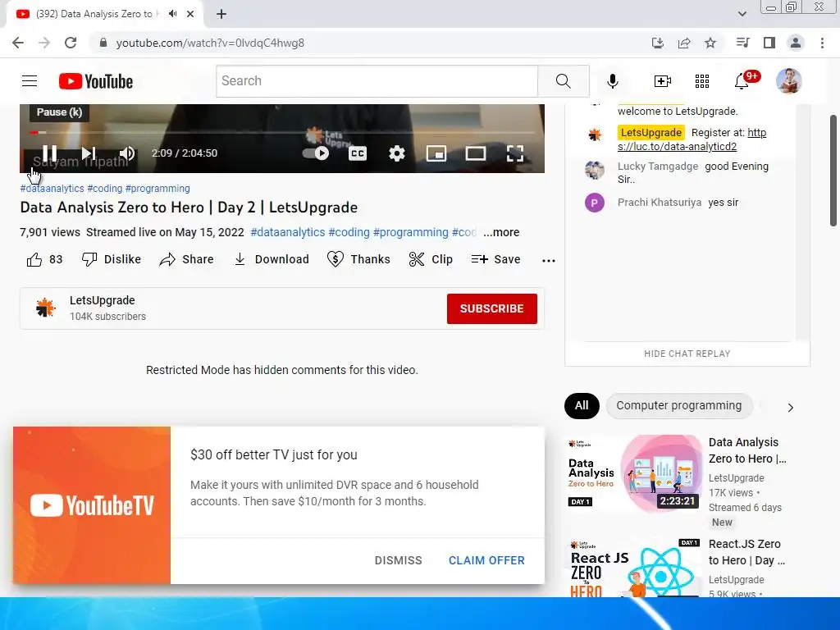
Task: Pause the video playback
Action: coord(49,153)
